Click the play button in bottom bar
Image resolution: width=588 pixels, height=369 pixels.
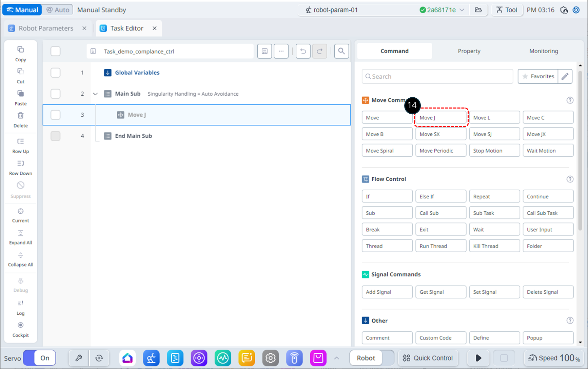tap(478, 358)
